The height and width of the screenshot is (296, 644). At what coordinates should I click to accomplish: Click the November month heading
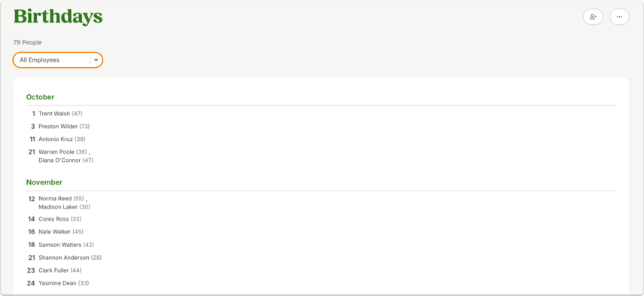44,182
